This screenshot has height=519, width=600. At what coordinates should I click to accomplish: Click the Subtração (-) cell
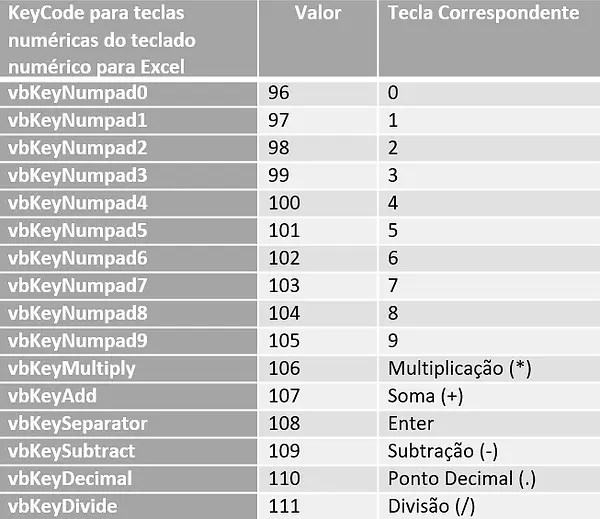click(x=437, y=450)
